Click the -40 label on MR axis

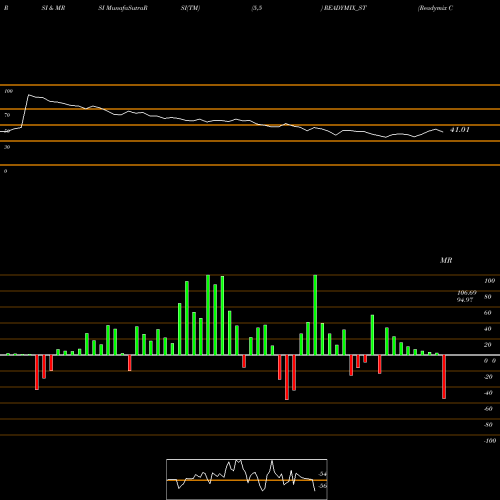(488, 393)
